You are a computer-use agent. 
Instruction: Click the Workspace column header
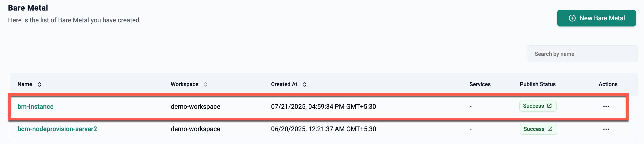pos(184,84)
